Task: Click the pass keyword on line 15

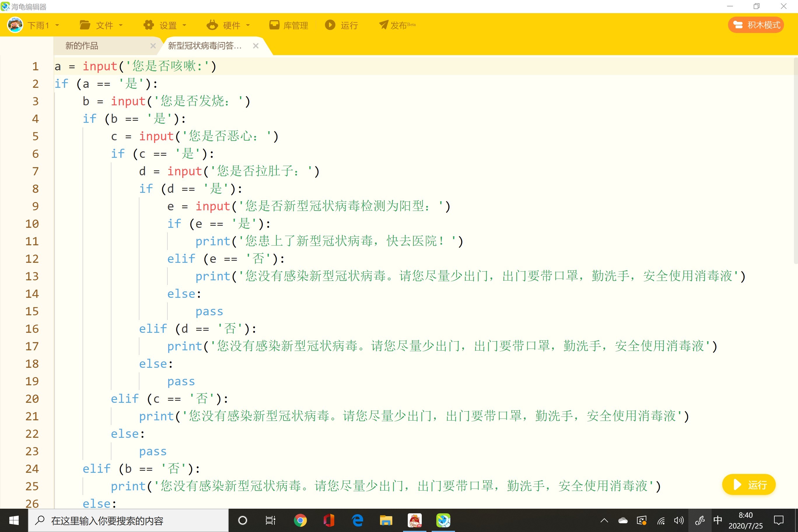Action: pyautogui.click(x=209, y=311)
